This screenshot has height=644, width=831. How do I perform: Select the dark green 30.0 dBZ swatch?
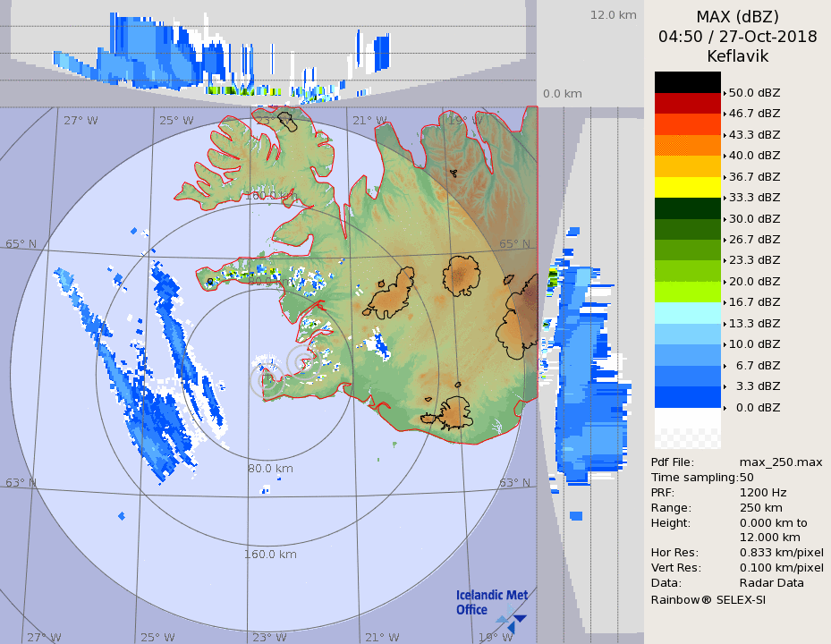687,208
